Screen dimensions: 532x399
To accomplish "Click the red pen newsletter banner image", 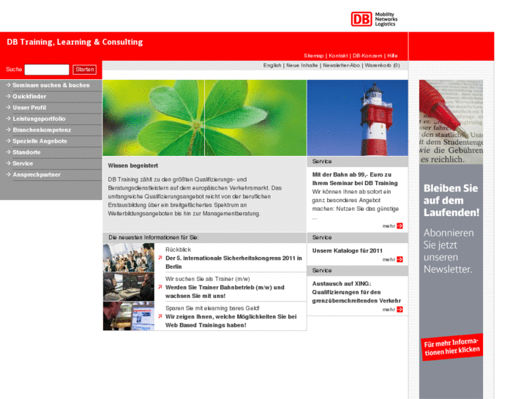I will (x=451, y=122).
